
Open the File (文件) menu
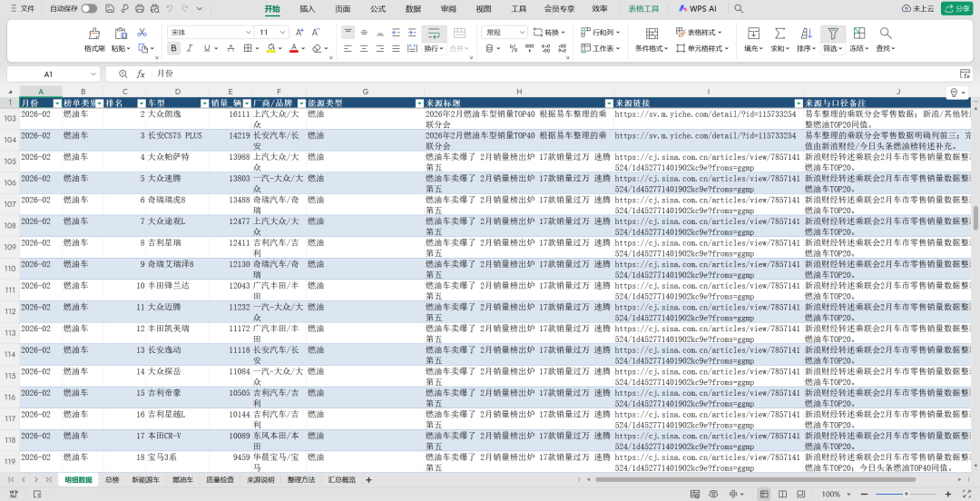(x=22, y=9)
